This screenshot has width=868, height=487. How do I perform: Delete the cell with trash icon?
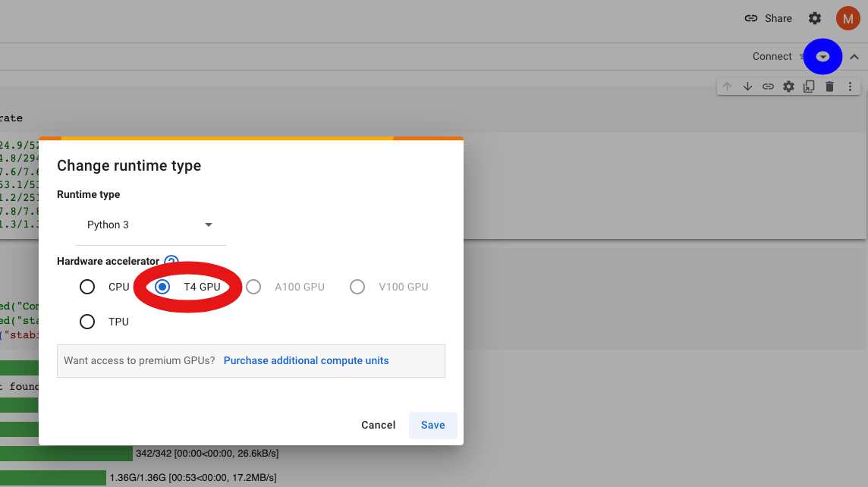(829, 86)
